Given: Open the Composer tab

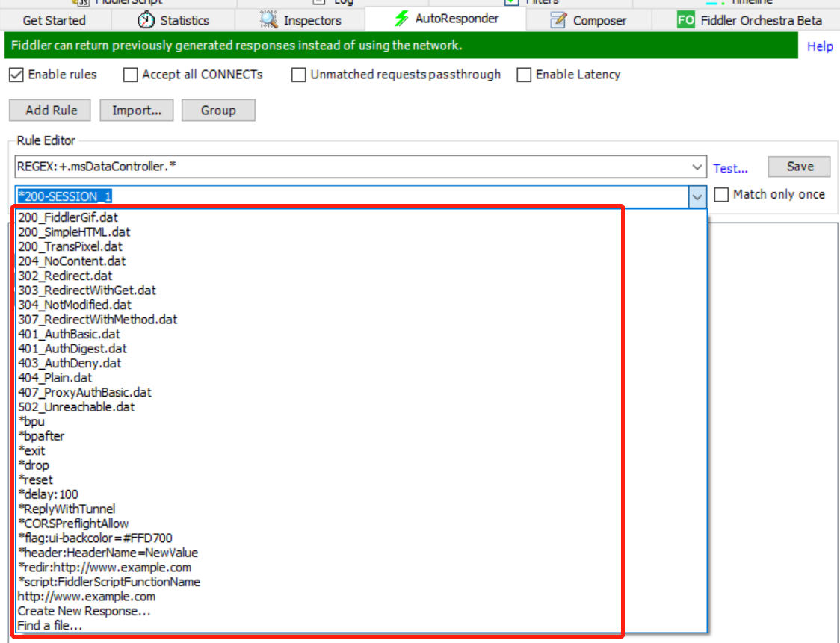Looking at the screenshot, I should click(x=589, y=20).
